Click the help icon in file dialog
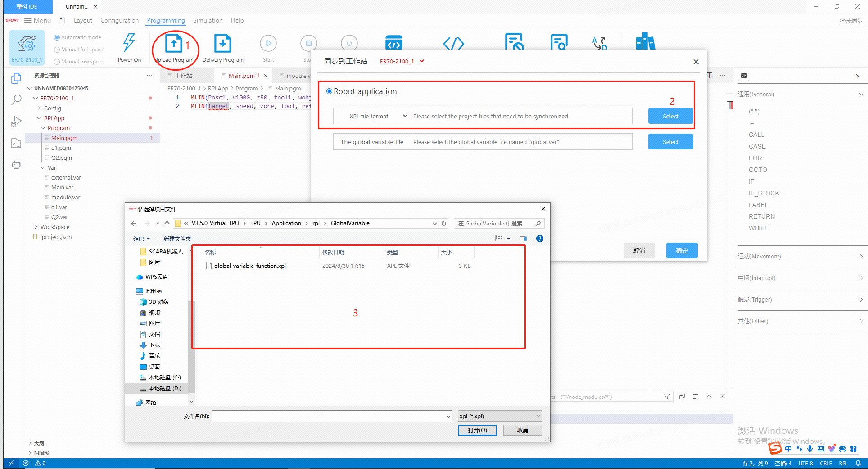The image size is (868, 469). [x=539, y=239]
